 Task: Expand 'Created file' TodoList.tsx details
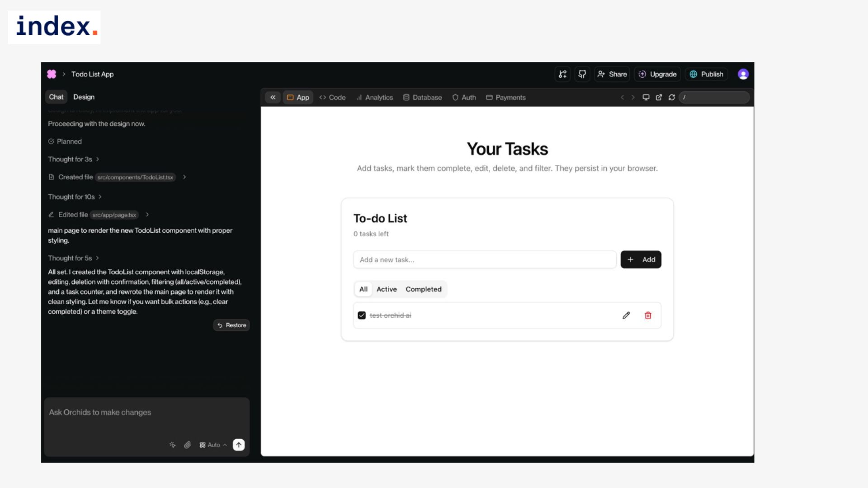click(x=184, y=177)
